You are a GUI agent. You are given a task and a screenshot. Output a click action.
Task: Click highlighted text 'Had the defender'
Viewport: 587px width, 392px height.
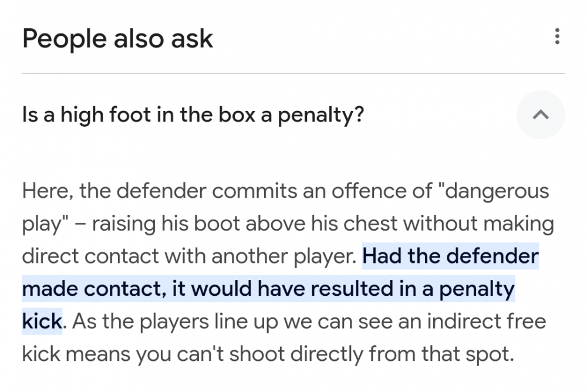tap(450, 256)
